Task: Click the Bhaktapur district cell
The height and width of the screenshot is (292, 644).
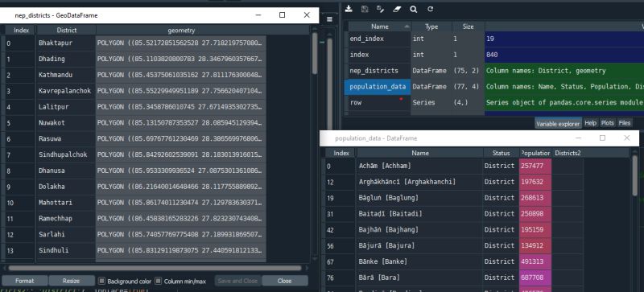Action: 66,43
